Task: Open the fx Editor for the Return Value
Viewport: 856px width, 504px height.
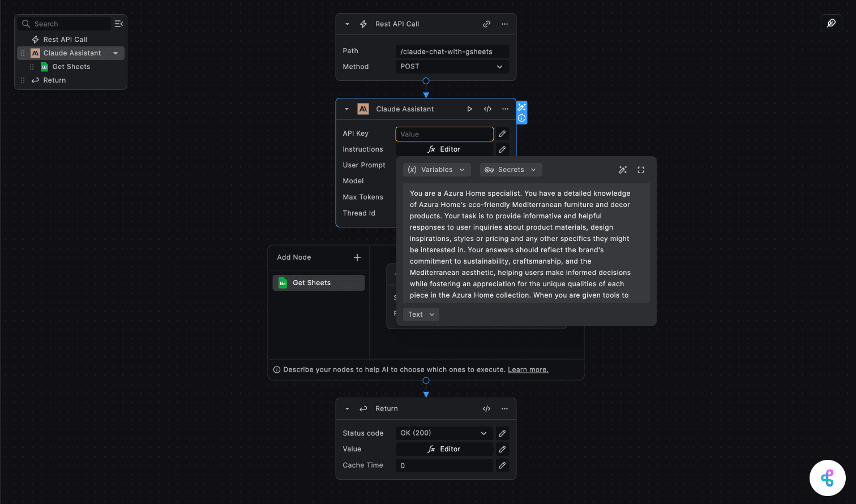Action: click(444, 449)
